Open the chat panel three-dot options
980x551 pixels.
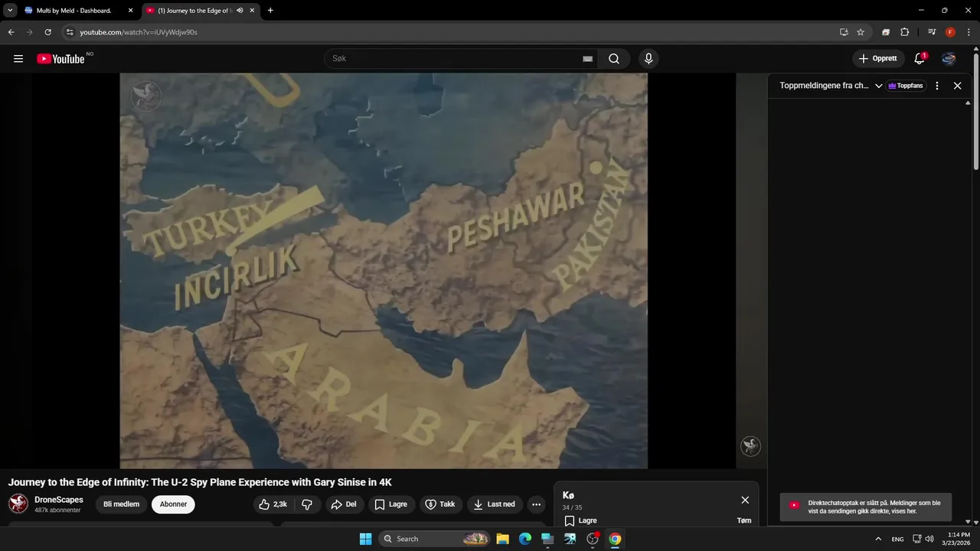937,86
